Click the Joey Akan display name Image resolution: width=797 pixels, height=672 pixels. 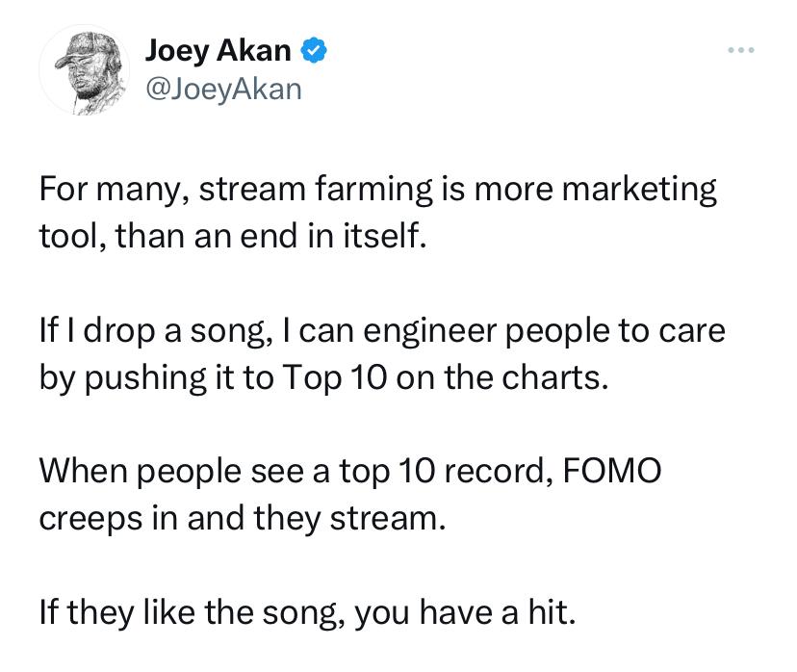pyautogui.click(x=219, y=51)
